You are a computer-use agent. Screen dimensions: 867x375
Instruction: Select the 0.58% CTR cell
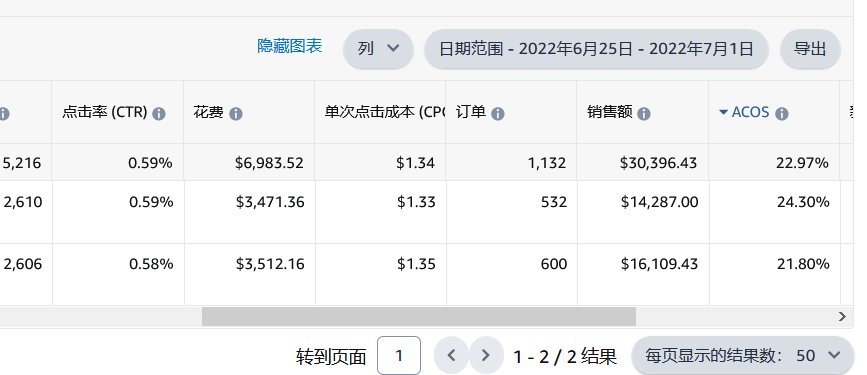(118, 274)
